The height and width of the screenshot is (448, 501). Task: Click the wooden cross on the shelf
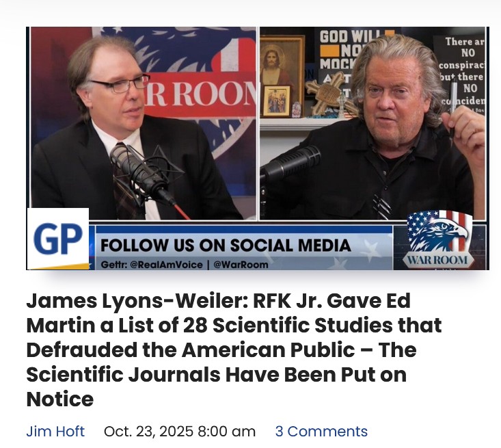point(324,93)
